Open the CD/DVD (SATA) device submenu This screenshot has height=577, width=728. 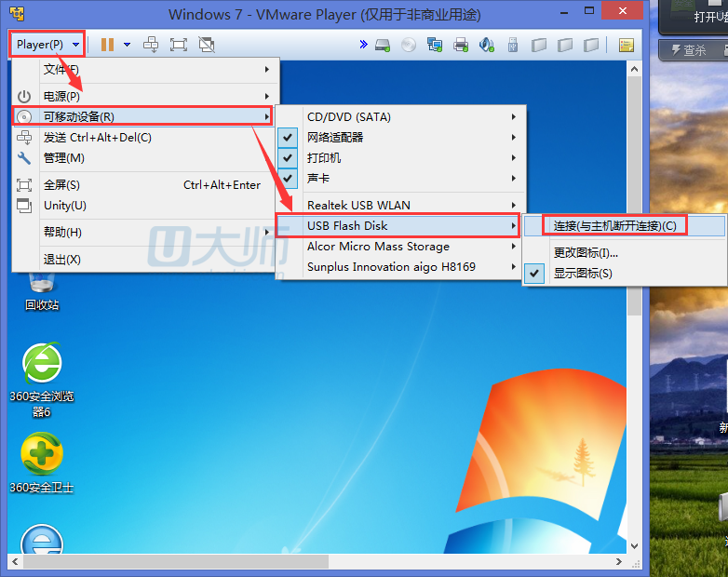(401, 117)
